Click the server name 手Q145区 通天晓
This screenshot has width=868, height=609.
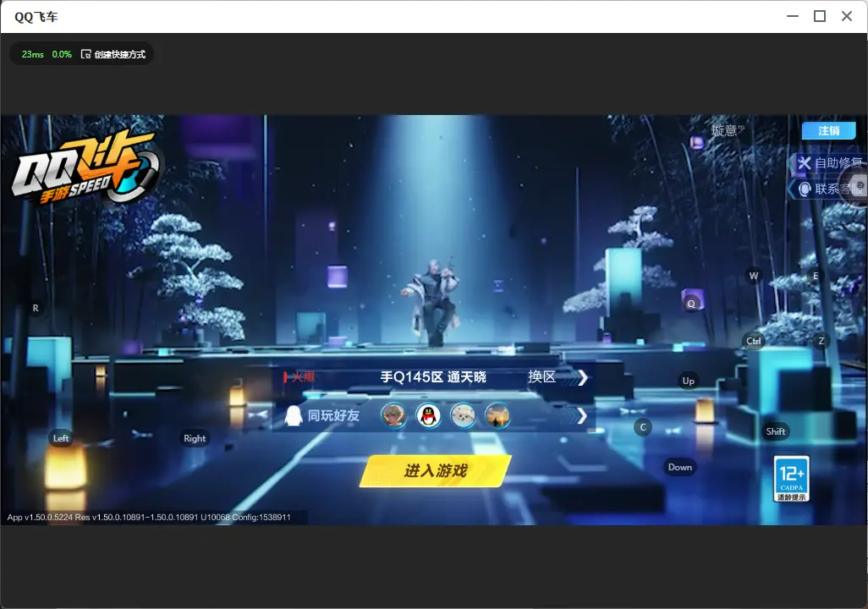click(x=433, y=377)
